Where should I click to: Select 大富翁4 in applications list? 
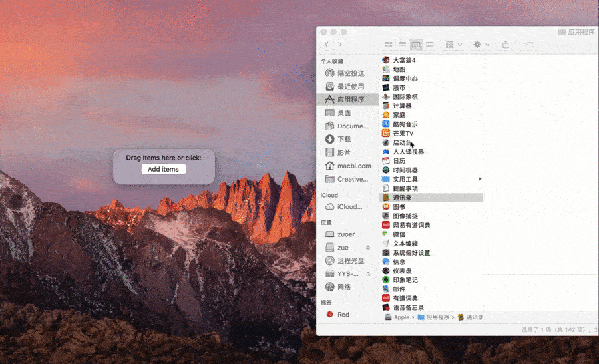point(432,60)
